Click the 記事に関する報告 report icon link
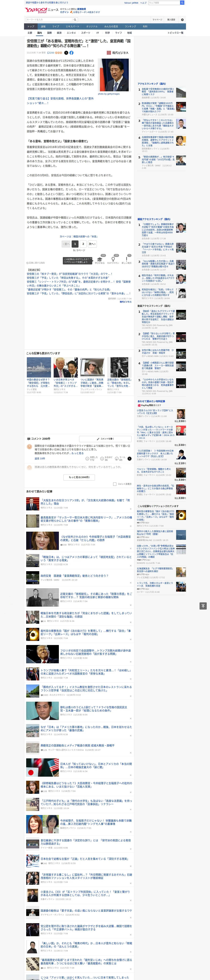 [x=35, y=263]
